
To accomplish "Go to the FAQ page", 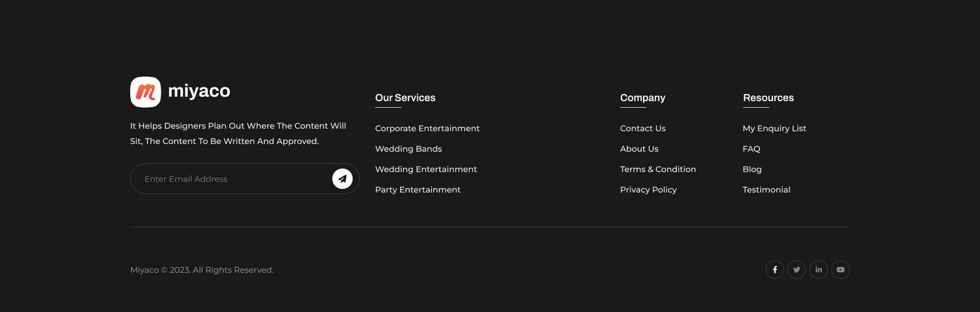I will (x=752, y=149).
